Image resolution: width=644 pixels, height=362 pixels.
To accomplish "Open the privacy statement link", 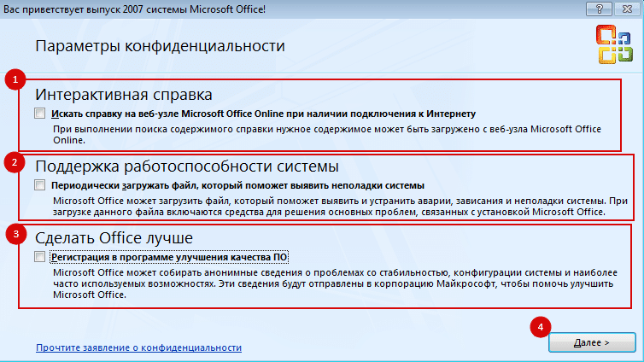I will coord(139,347).
